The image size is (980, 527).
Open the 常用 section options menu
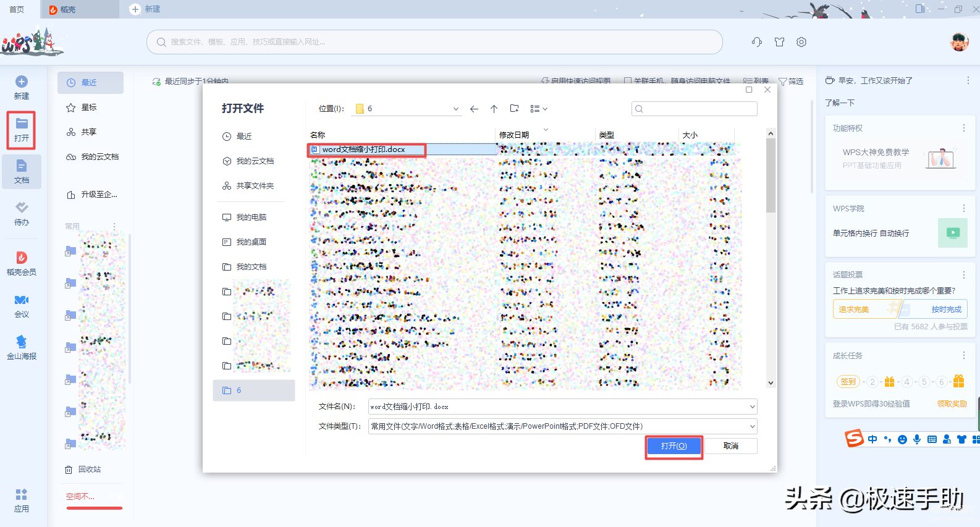pos(114,227)
